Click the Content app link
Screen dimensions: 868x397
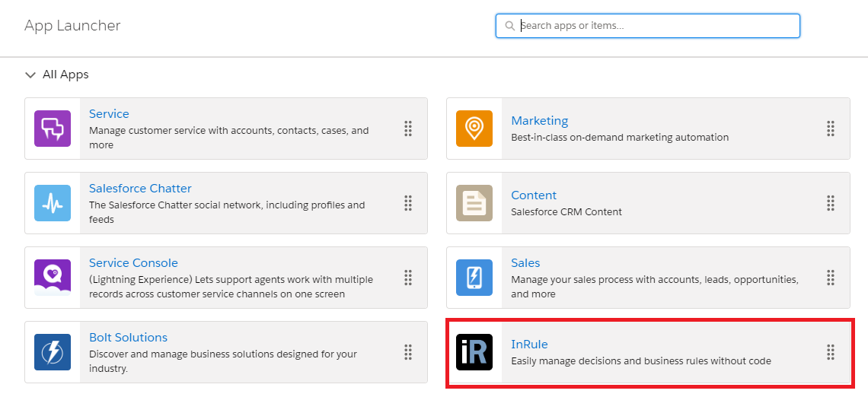[534, 195]
